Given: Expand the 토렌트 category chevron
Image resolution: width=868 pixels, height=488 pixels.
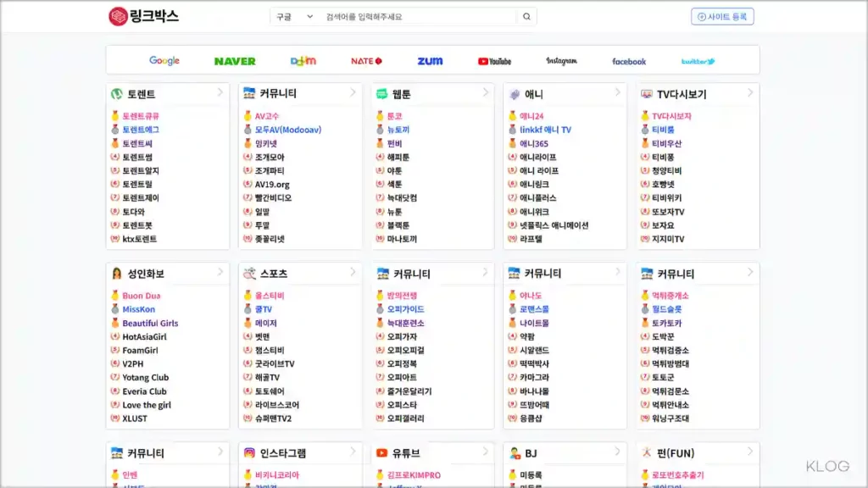Looking at the screenshot, I should [220, 92].
